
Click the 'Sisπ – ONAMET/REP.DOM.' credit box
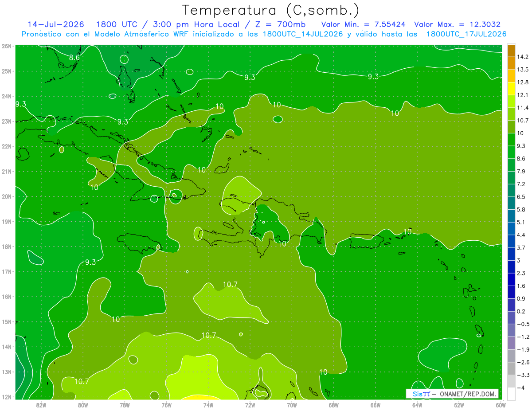[x=452, y=394]
